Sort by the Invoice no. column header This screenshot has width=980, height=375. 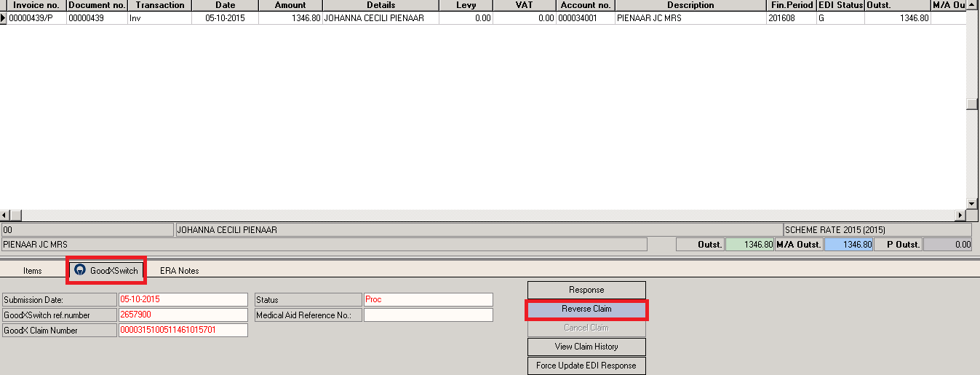tap(36, 5)
